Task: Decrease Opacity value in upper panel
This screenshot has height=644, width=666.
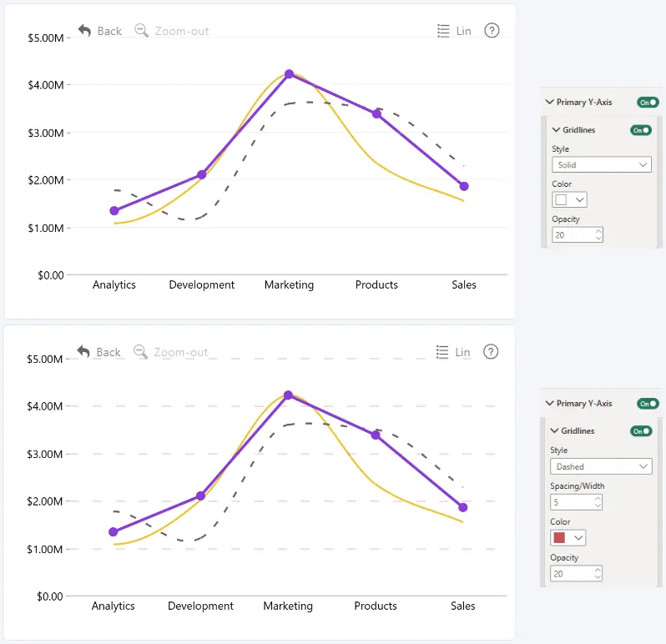Action: click(598, 238)
